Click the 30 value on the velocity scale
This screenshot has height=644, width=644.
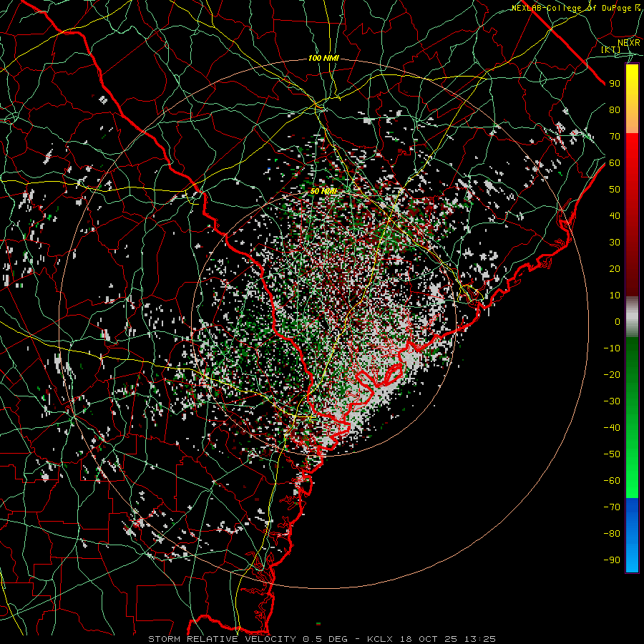pos(615,243)
